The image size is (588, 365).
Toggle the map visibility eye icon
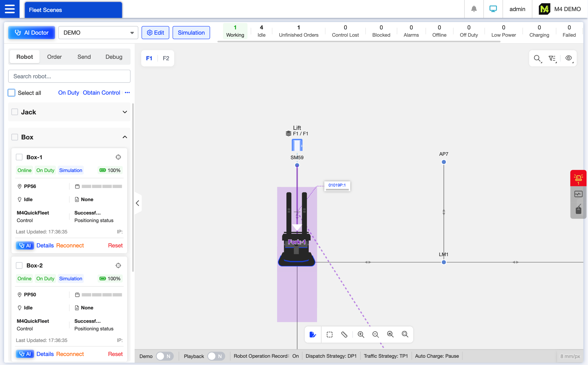(x=568, y=58)
